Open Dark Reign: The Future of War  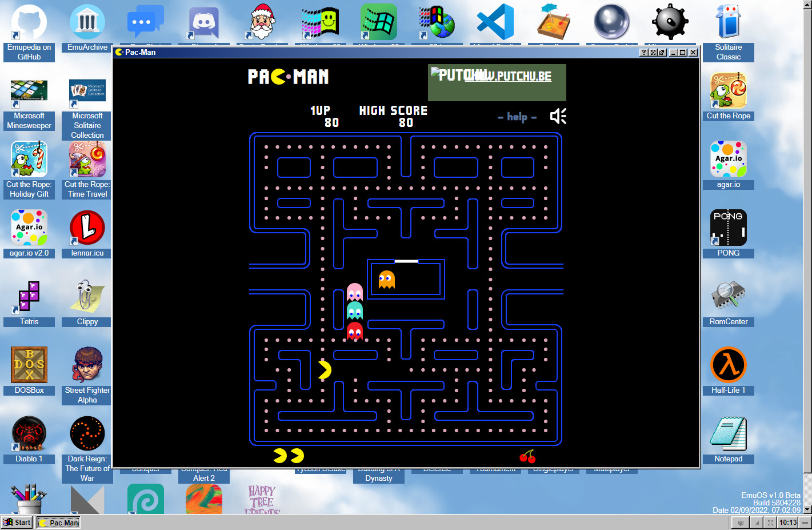(x=87, y=449)
